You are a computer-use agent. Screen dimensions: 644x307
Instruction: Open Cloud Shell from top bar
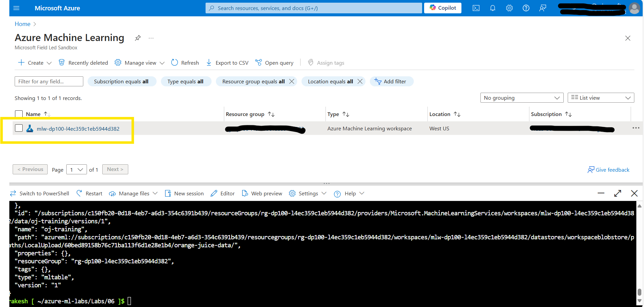[476, 8]
